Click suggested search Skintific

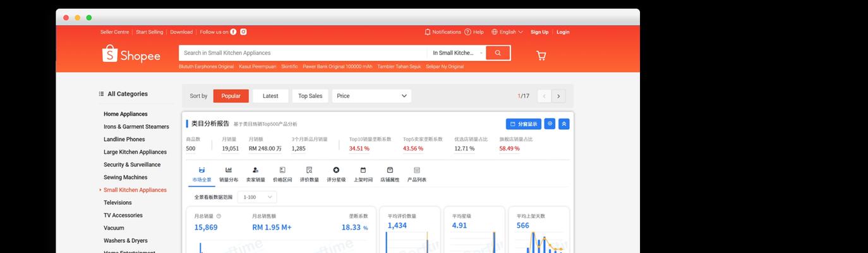(289, 66)
